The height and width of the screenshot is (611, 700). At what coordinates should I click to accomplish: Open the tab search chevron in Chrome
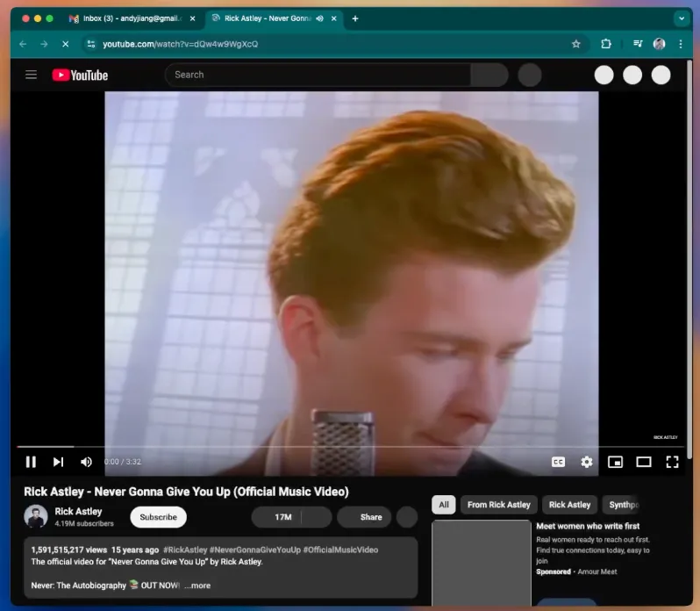click(x=681, y=18)
